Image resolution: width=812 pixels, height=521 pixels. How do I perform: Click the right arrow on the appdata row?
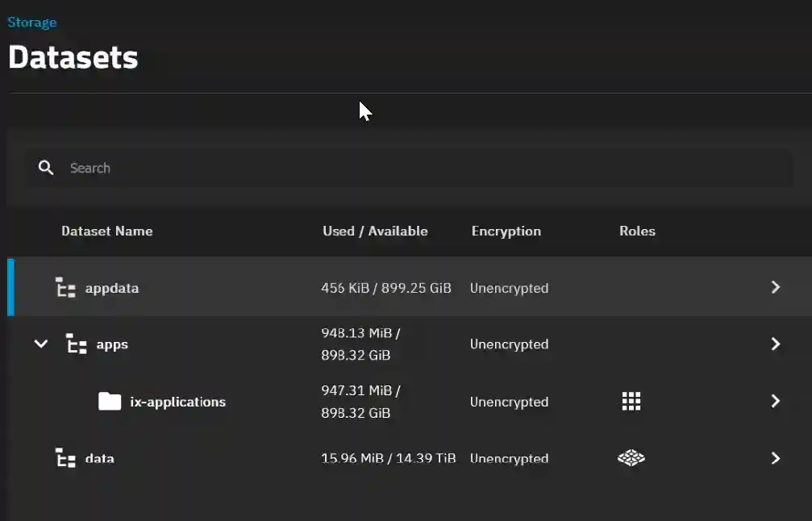tap(775, 287)
